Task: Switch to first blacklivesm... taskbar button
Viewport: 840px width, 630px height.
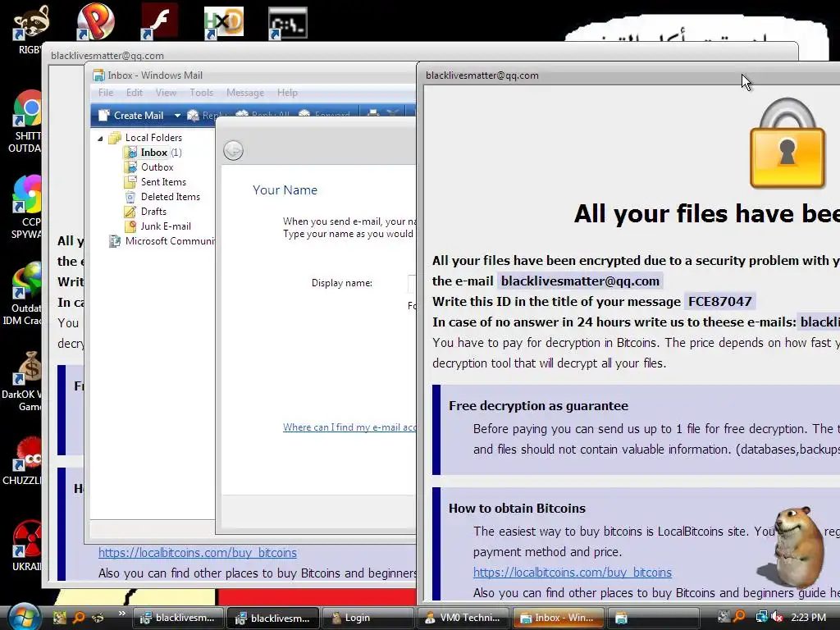Action: pyautogui.click(x=179, y=618)
